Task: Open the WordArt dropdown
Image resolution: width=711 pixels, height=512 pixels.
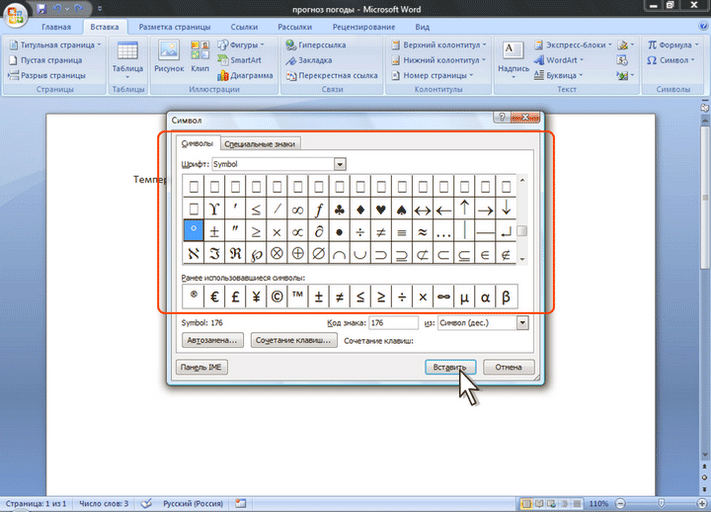Action: [x=582, y=60]
